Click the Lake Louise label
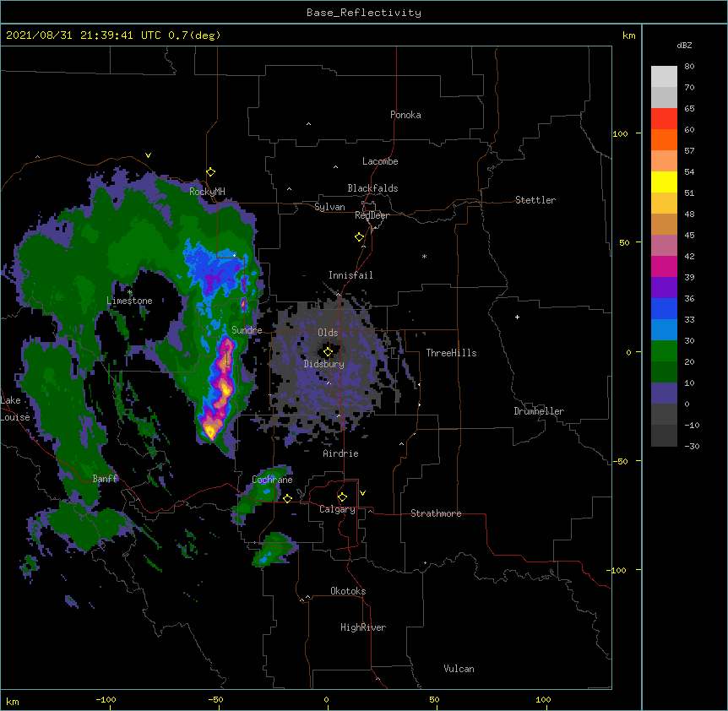The image size is (728, 711). [15, 409]
